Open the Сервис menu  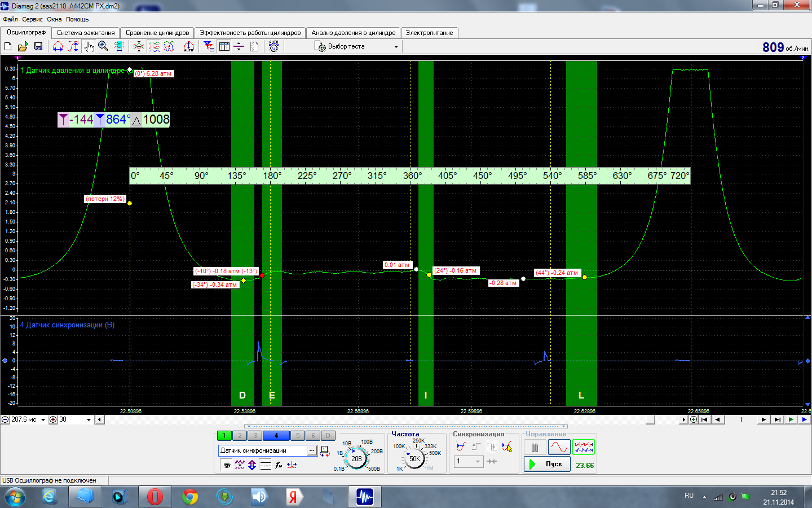coord(32,19)
